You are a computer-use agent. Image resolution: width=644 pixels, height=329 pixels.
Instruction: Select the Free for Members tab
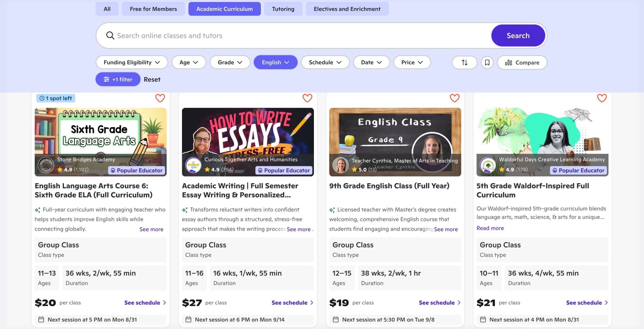(153, 9)
